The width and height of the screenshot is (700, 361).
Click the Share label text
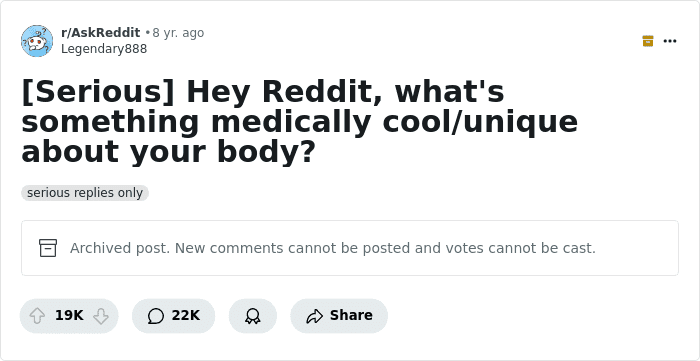(351, 315)
